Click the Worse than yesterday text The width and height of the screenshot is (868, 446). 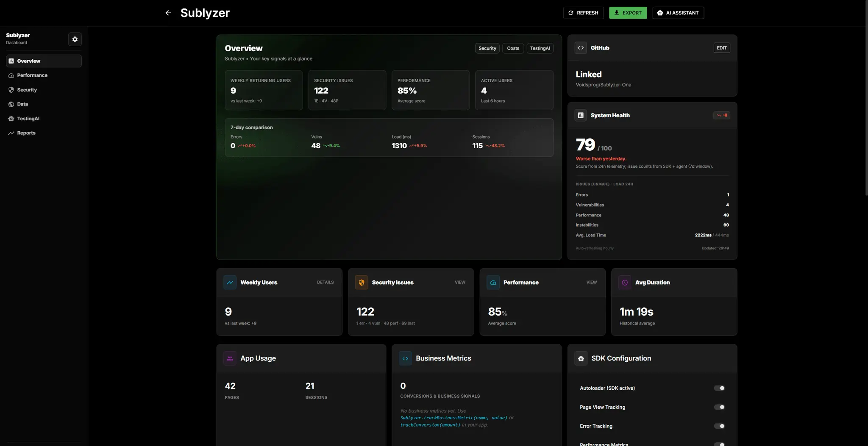[x=601, y=159]
